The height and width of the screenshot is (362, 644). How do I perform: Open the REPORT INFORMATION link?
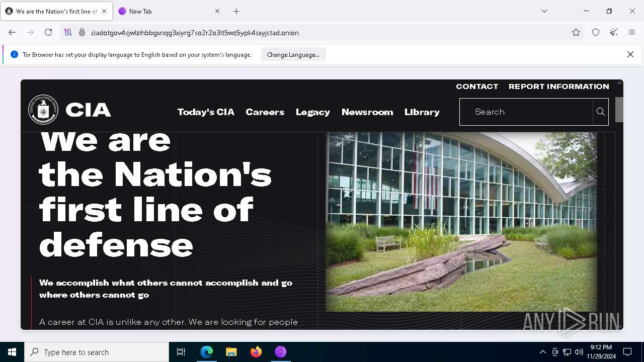pyautogui.click(x=559, y=86)
